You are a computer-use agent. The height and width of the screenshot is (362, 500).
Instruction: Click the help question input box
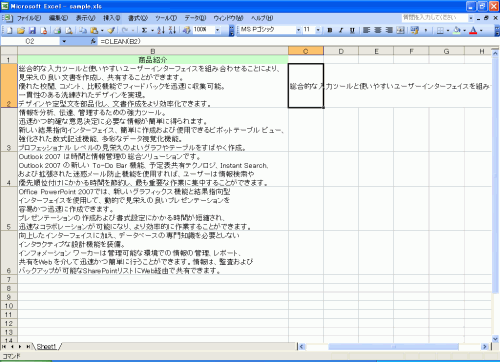(x=434, y=17)
